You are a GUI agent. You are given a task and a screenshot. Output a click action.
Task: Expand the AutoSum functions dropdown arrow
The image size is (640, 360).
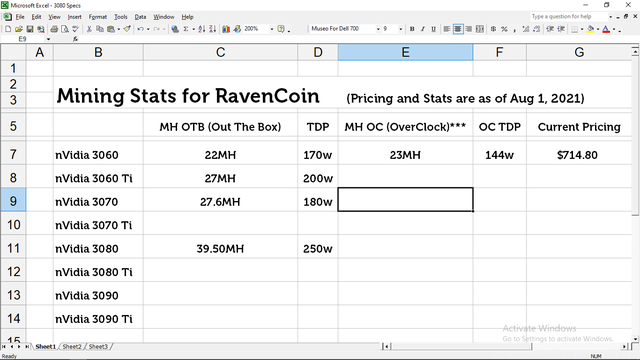(193, 29)
